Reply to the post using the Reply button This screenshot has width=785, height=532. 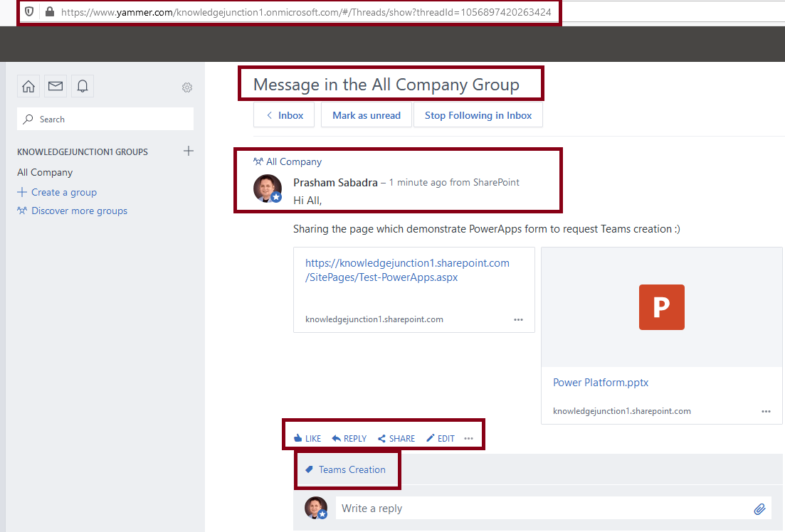[348, 438]
